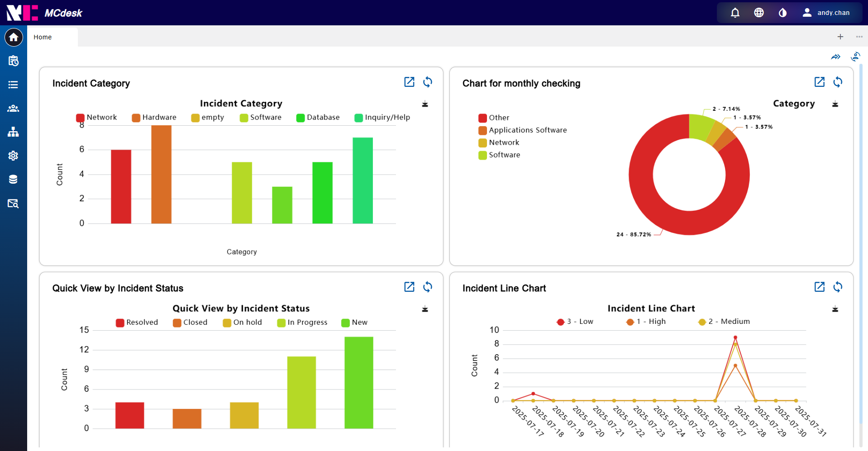The width and height of the screenshot is (868, 451).
Task: Click the orange Hardware bar
Action: tap(161, 174)
